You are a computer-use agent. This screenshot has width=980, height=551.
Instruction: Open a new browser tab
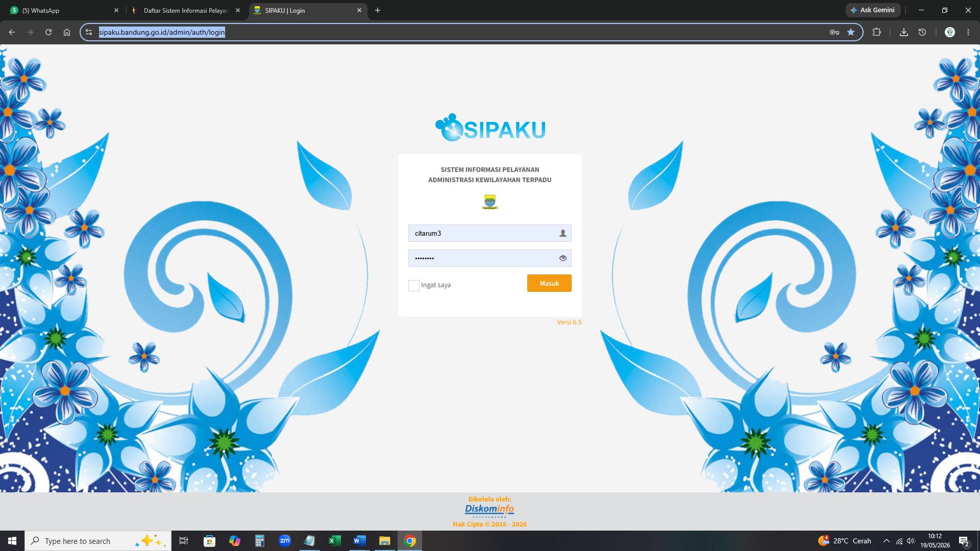click(x=378, y=10)
